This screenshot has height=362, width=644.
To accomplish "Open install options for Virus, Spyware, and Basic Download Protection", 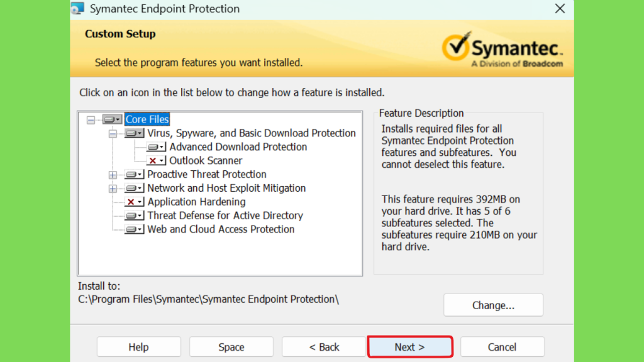I will coord(135,133).
